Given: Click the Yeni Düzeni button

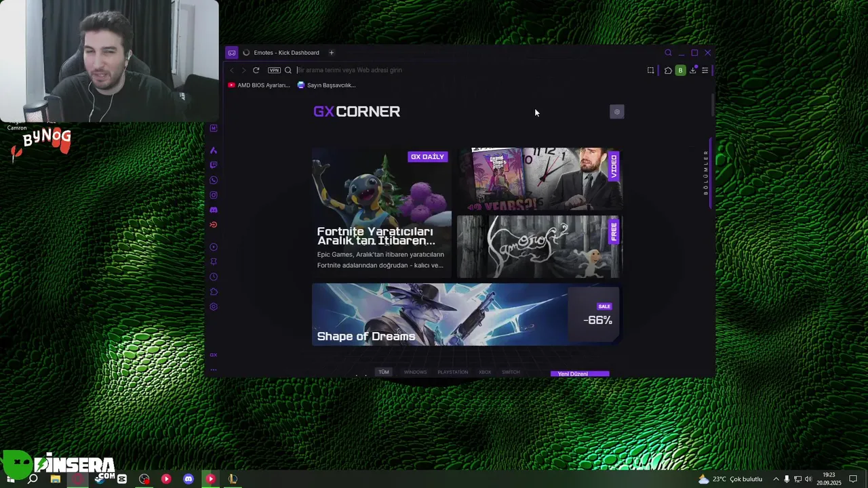Looking at the screenshot, I should [x=580, y=373].
